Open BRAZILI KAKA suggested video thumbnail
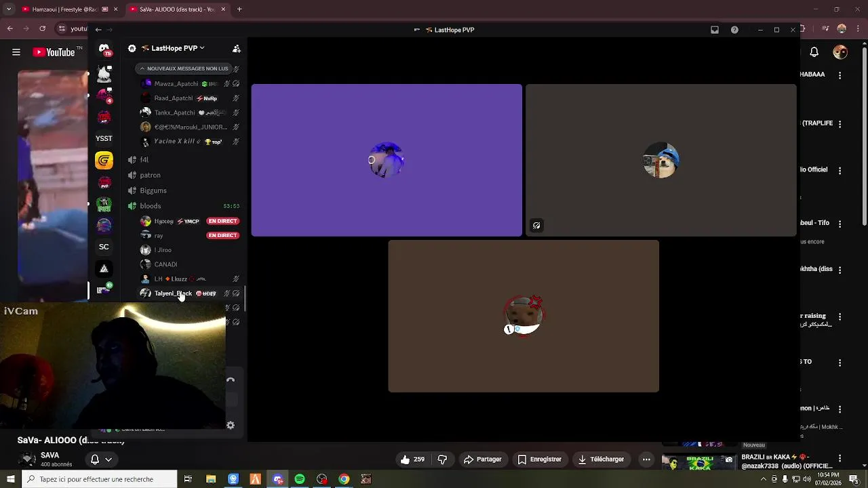Viewport: 868px width, 488px height. pyautogui.click(x=699, y=462)
